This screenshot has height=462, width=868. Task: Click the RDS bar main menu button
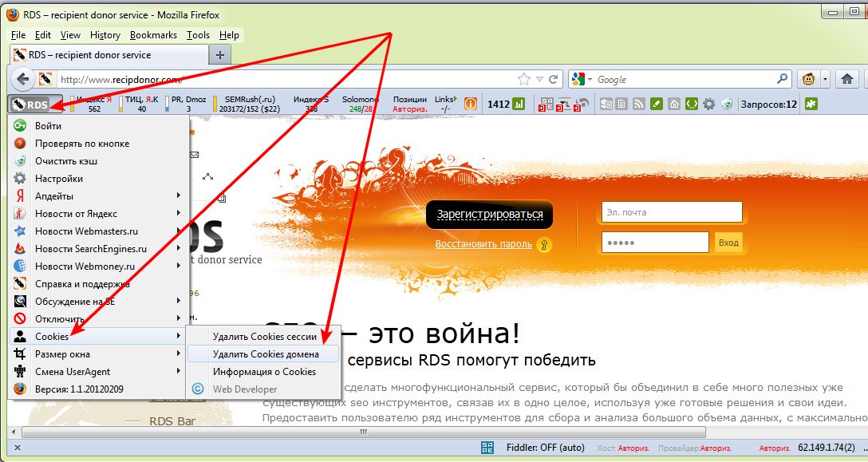pyautogui.click(x=35, y=104)
